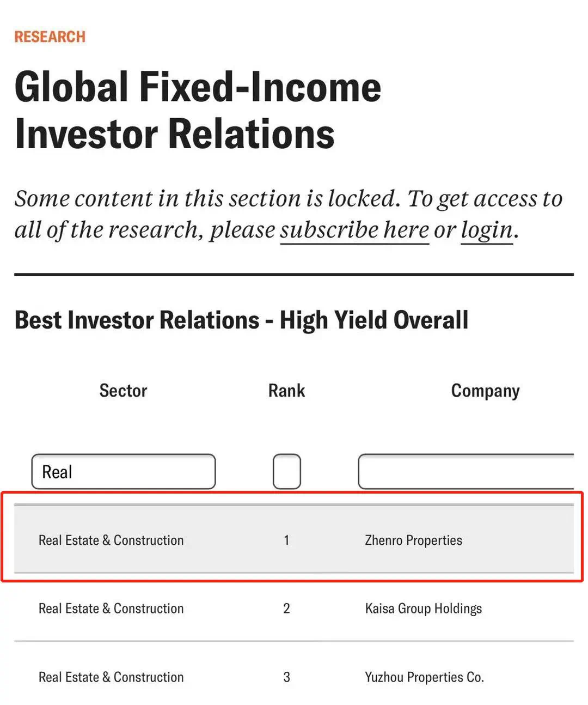Viewport: 588px width, 705px height.
Task: Select the sector cell in the Zhenro row
Action: (x=111, y=540)
